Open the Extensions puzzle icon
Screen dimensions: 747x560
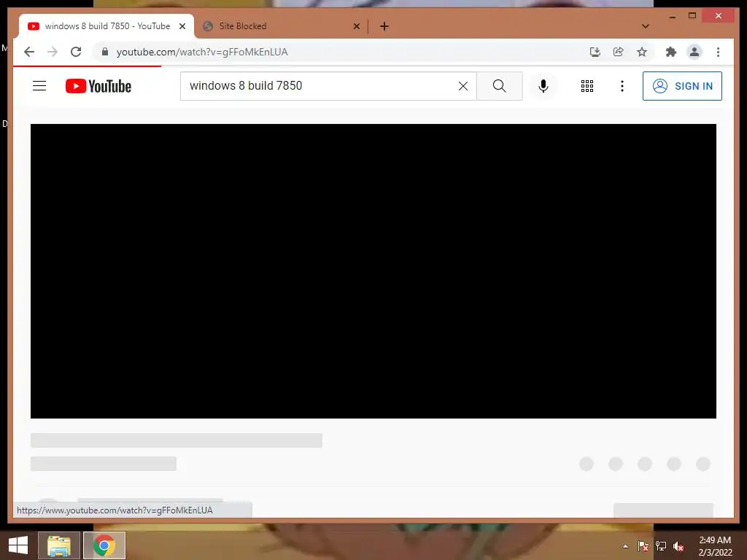tap(671, 52)
